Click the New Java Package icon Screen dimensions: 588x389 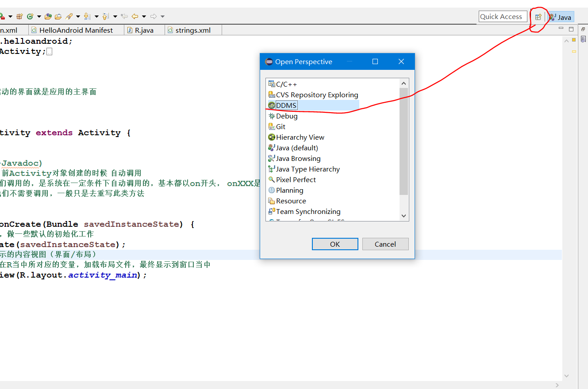pos(19,16)
